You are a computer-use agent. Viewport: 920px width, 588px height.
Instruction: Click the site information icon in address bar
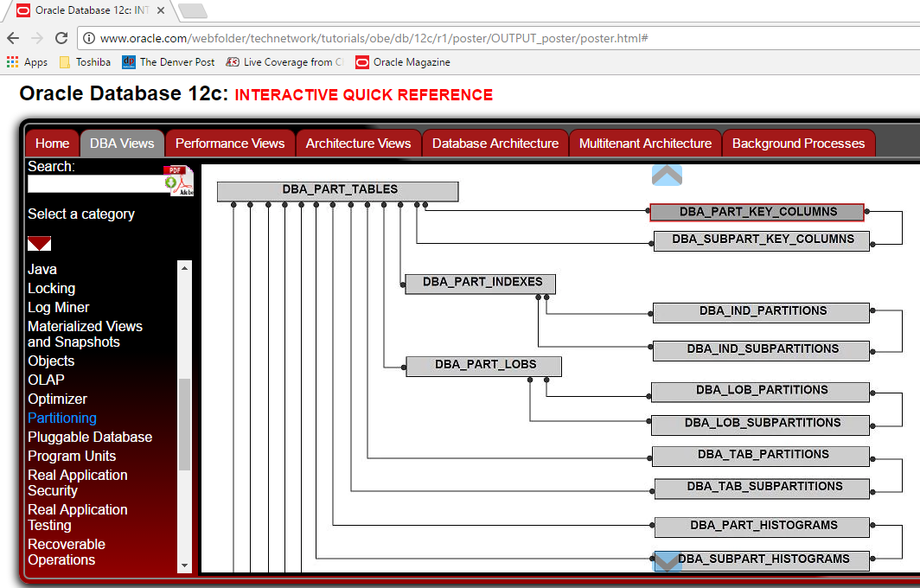(88, 38)
